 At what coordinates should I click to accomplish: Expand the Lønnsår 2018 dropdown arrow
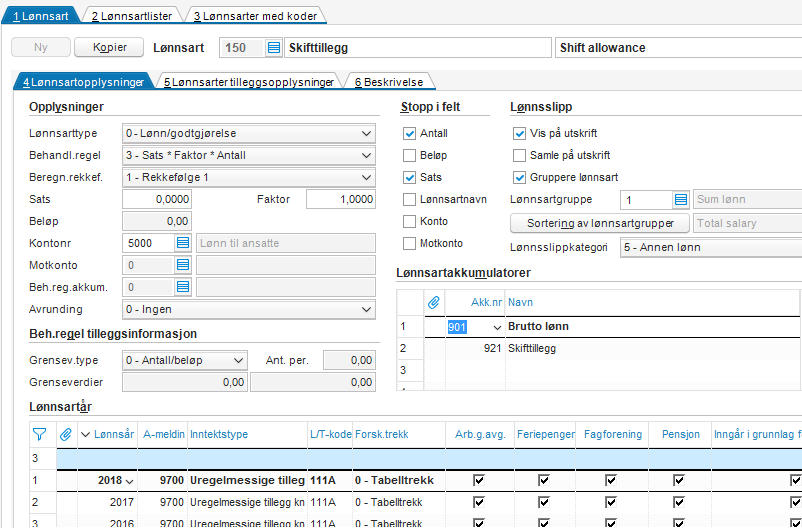pyautogui.click(x=129, y=481)
